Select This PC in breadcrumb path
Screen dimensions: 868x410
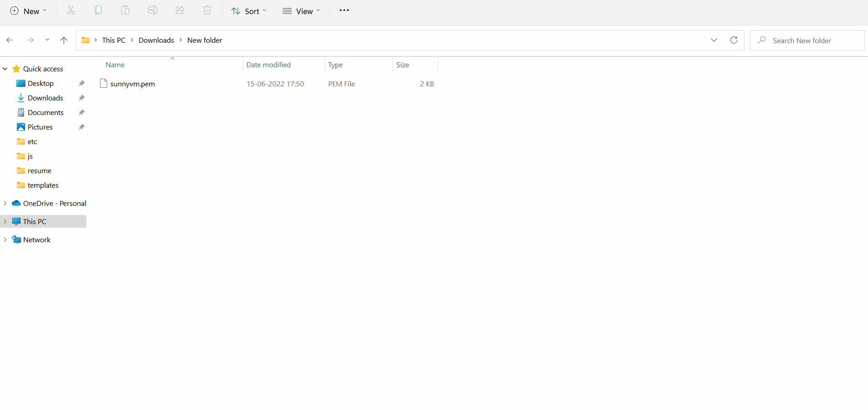114,40
